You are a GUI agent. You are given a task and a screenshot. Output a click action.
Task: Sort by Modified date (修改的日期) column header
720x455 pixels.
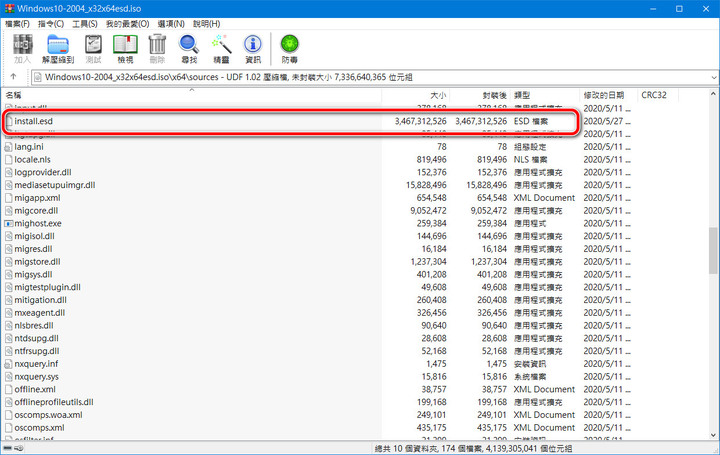point(608,95)
